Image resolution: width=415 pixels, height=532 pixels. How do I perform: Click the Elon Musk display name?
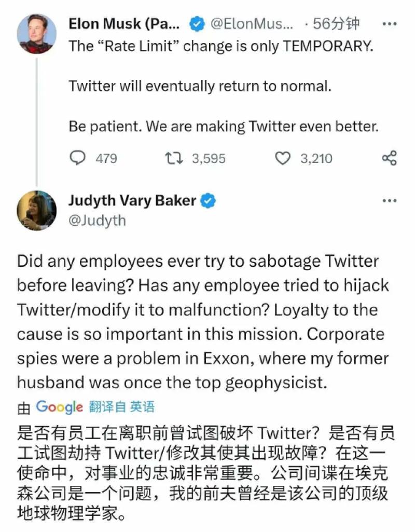pos(124,24)
